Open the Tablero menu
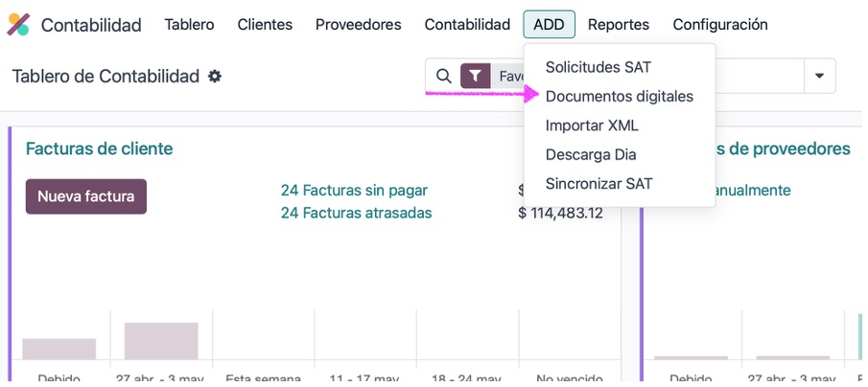 pyautogui.click(x=189, y=24)
